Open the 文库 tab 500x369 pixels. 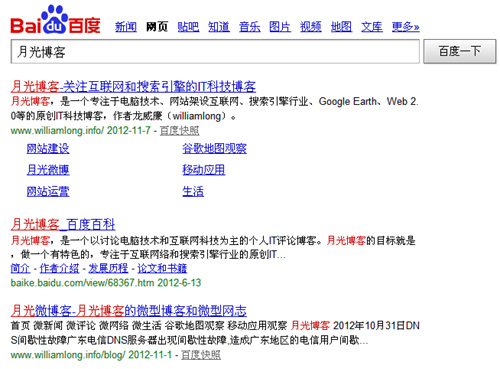372,27
